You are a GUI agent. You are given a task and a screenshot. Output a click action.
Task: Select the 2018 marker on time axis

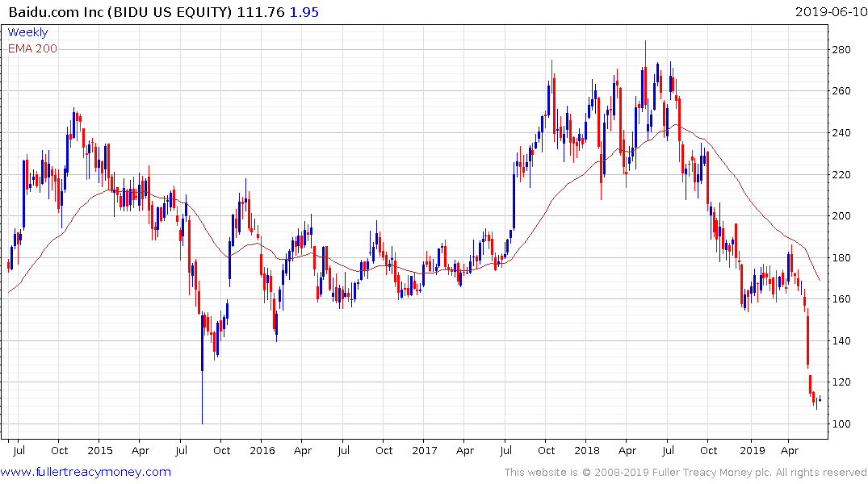[x=588, y=450]
